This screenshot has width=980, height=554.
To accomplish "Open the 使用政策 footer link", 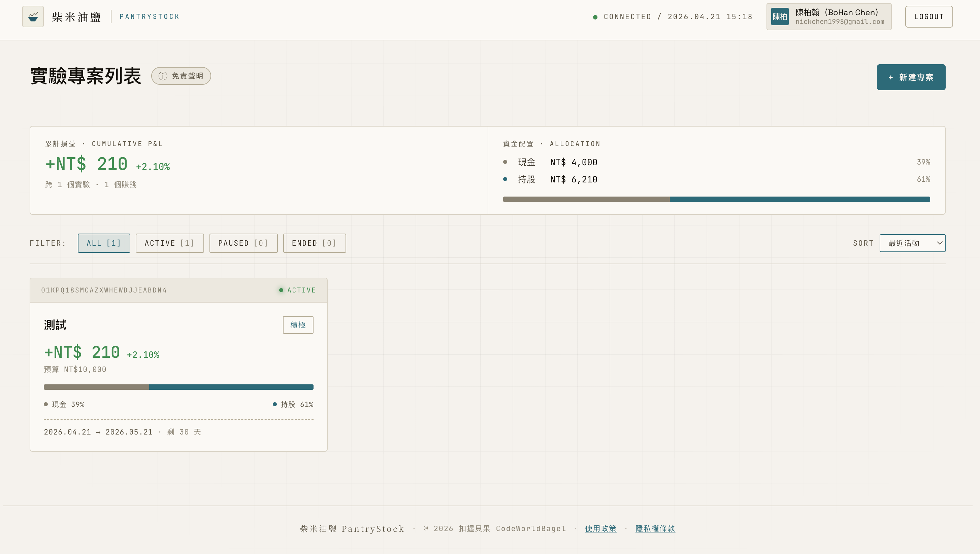I will click(x=600, y=528).
